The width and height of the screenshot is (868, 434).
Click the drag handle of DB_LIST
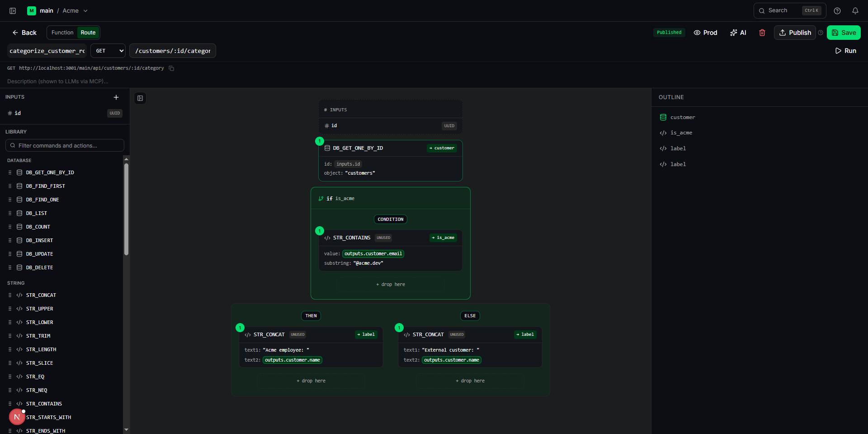click(x=10, y=213)
